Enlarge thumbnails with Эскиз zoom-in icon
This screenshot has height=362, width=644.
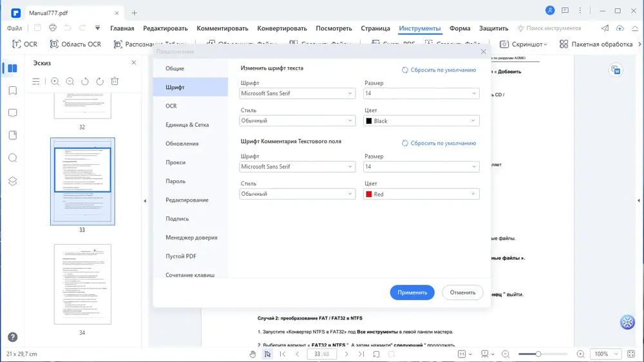(x=55, y=81)
